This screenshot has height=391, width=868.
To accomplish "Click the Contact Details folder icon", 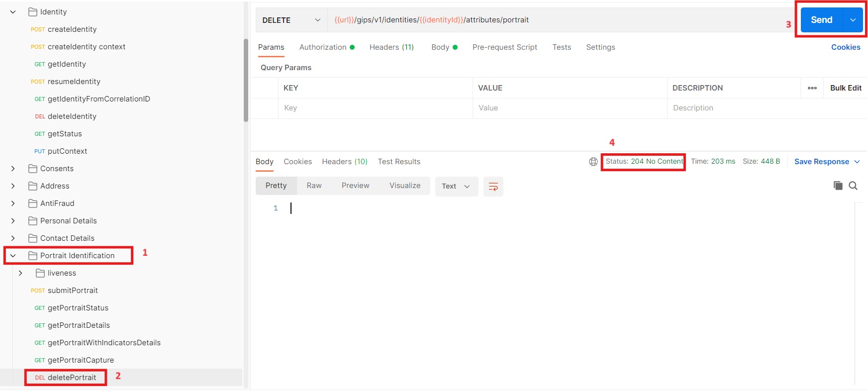I will [33, 238].
